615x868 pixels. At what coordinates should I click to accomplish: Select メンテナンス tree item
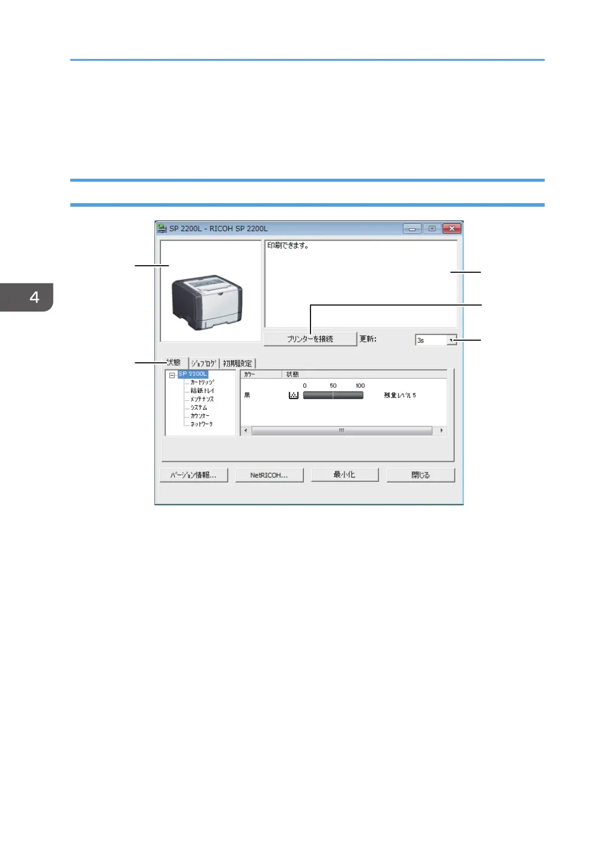pyautogui.click(x=202, y=399)
